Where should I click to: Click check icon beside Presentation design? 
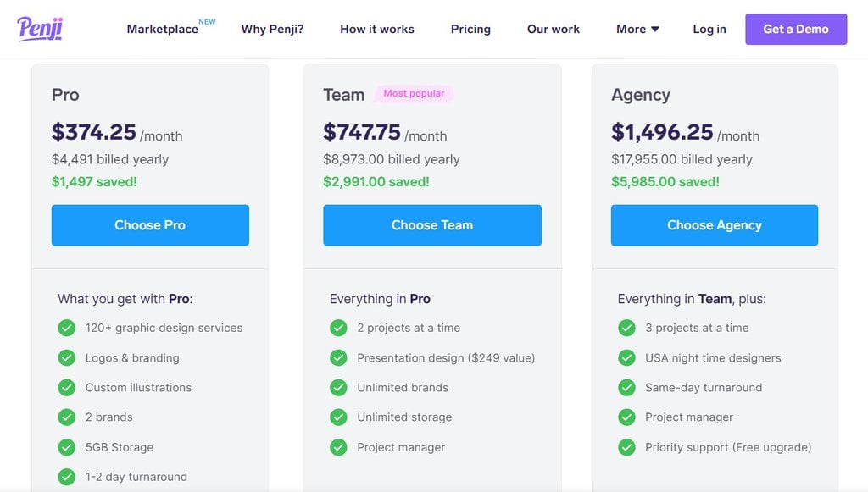pyautogui.click(x=338, y=357)
